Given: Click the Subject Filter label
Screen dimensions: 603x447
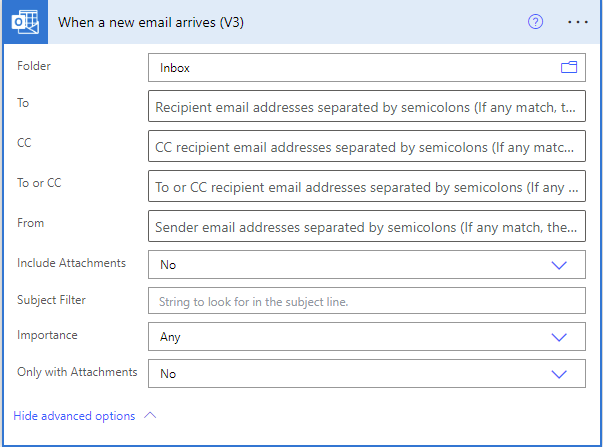Looking at the screenshot, I should click(x=51, y=299).
